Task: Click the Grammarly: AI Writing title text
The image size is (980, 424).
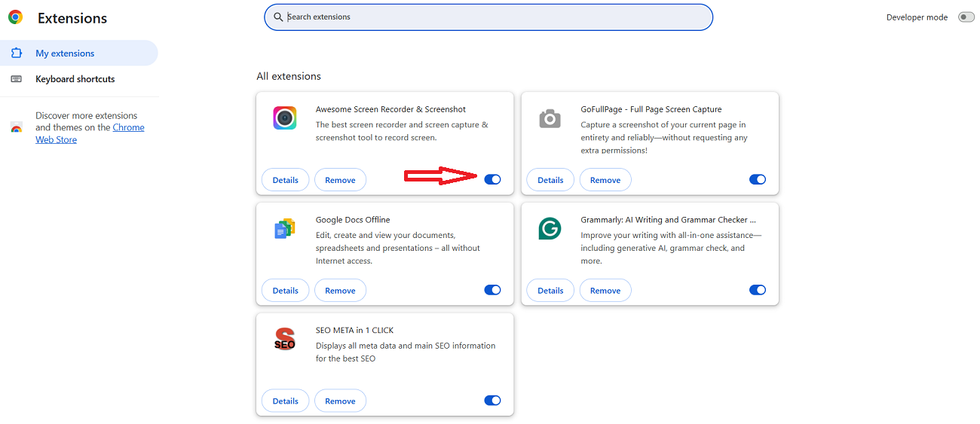Action: pos(668,220)
